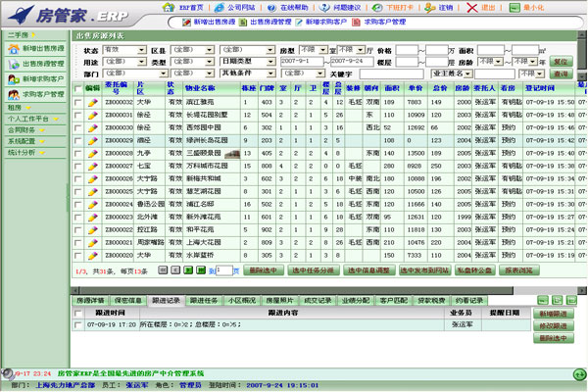Check the row checkbox for Z8000027
This screenshot has width=588, height=392.
click(x=78, y=166)
